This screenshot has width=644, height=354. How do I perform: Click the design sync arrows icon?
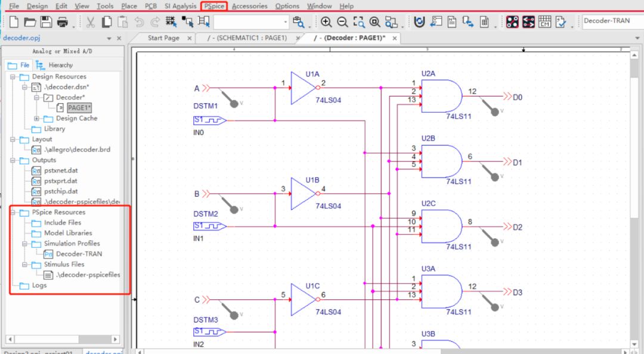tap(528, 22)
